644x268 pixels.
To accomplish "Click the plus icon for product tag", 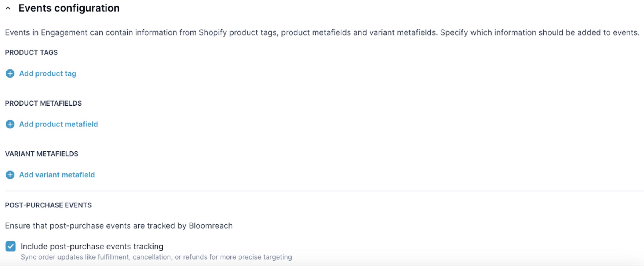I will coord(10,74).
